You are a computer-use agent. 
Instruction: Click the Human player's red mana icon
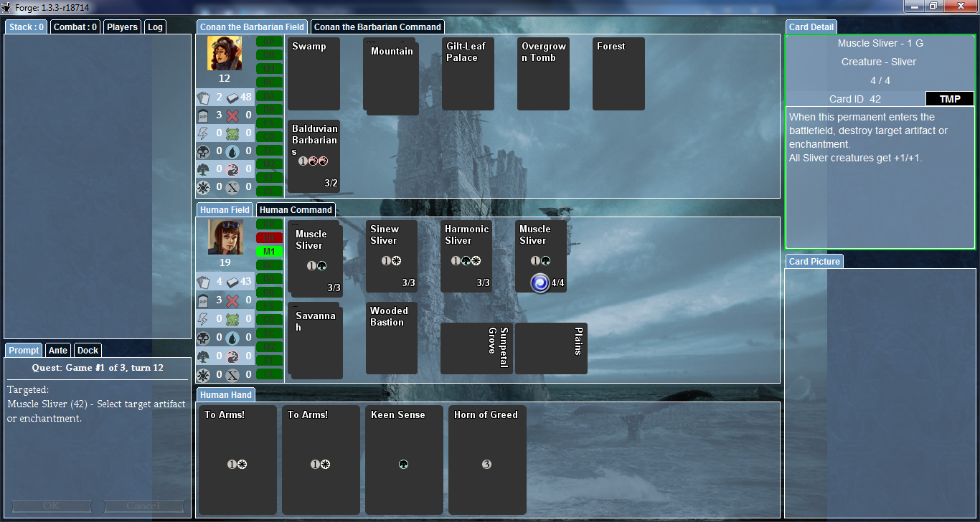point(232,356)
